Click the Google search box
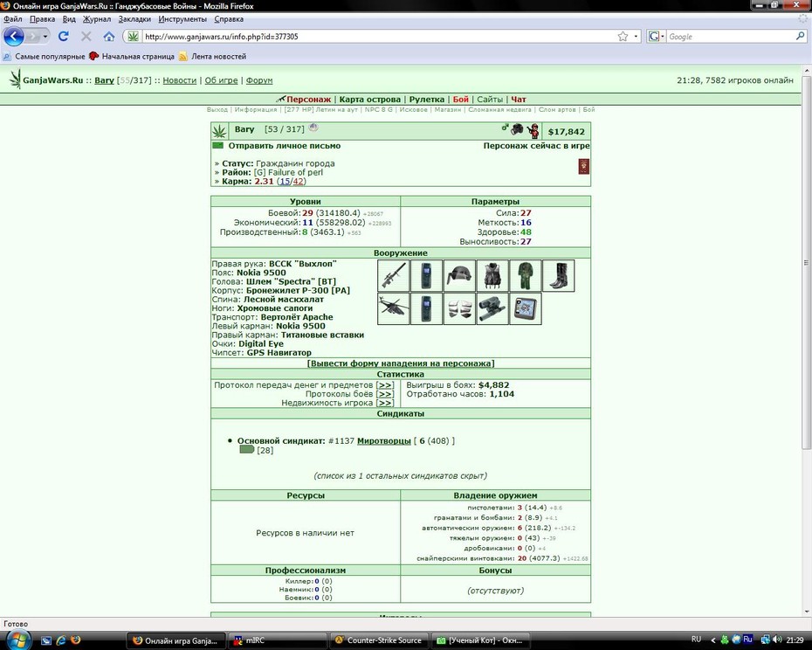The image size is (812, 650). tap(730, 37)
